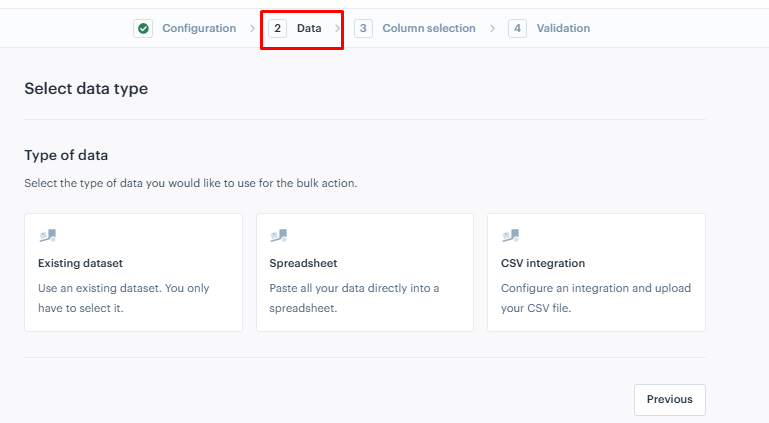769x423 pixels.
Task: Choose the CSV integration option title
Action: click(x=543, y=263)
